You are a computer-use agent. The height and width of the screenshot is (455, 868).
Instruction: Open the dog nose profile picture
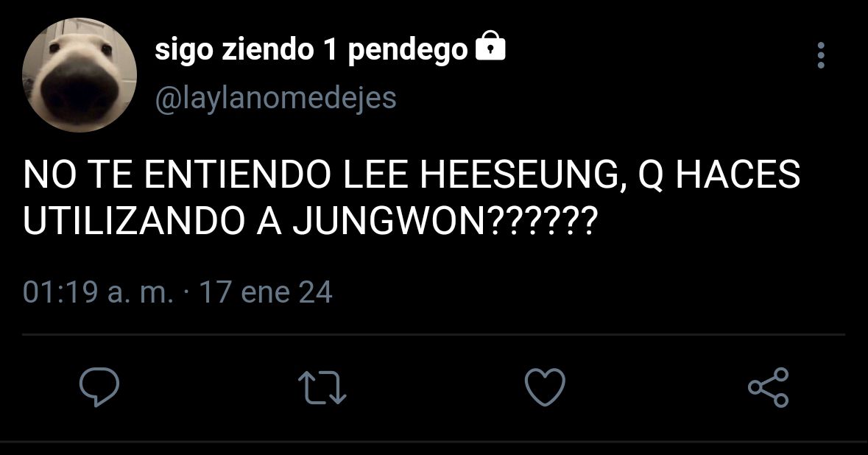80,74
